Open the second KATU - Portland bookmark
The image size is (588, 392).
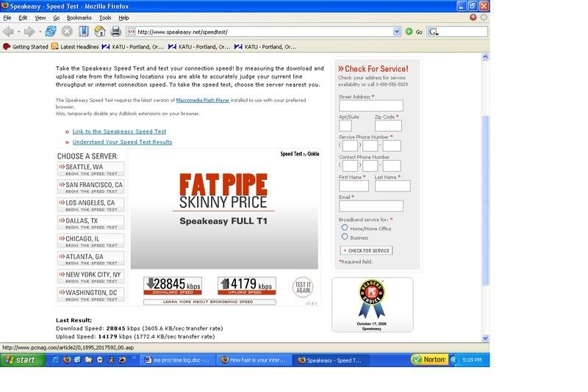point(199,47)
